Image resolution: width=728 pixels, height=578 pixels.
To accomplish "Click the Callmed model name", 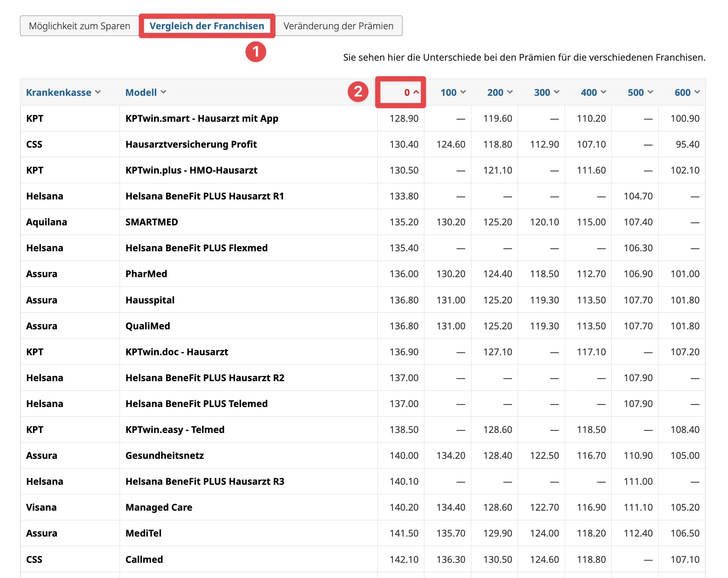I will coord(144,559).
